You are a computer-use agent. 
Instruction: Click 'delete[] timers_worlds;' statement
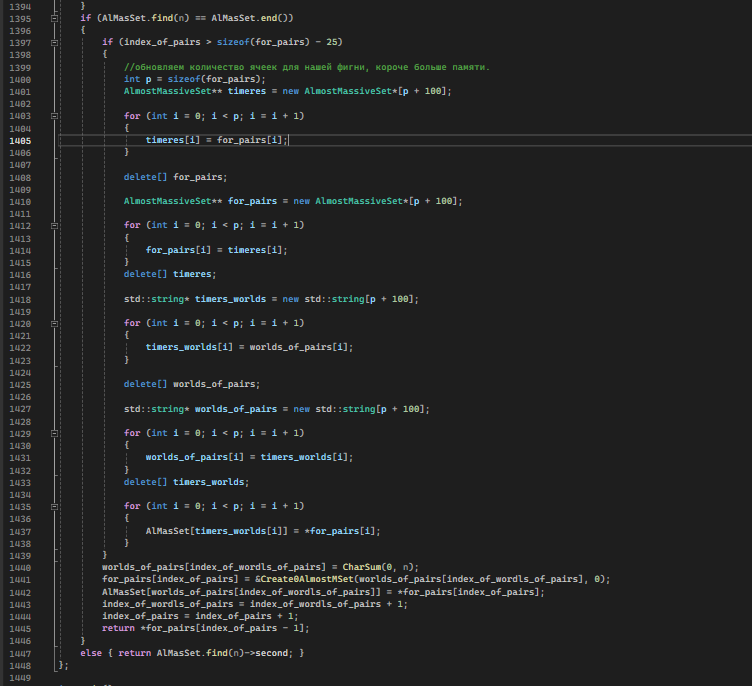tap(187, 482)
